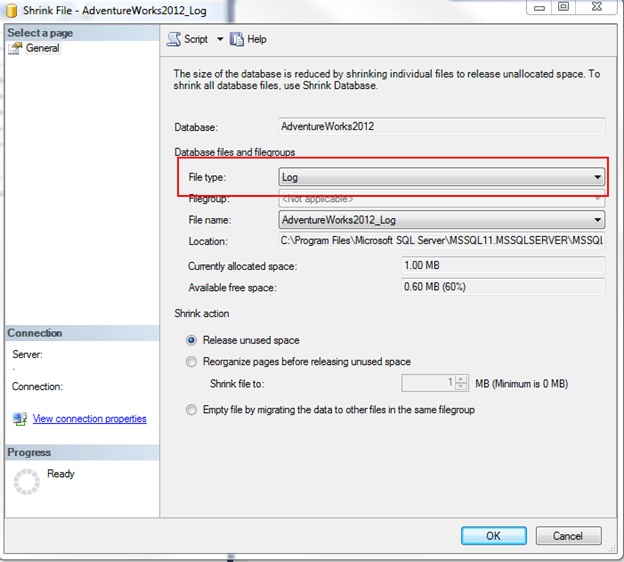Click the disabled Filegroup combo box
This screenshot has width=624, height=562.
tap(441, 199)
